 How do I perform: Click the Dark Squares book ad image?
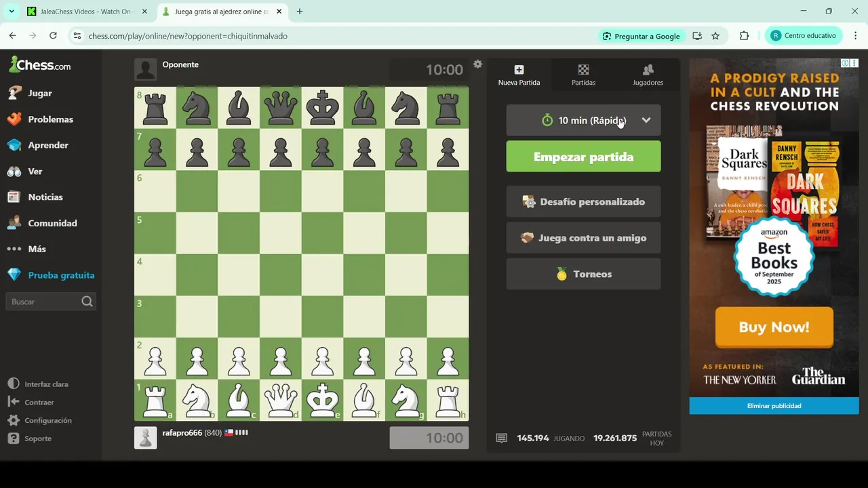pos(774,186)
